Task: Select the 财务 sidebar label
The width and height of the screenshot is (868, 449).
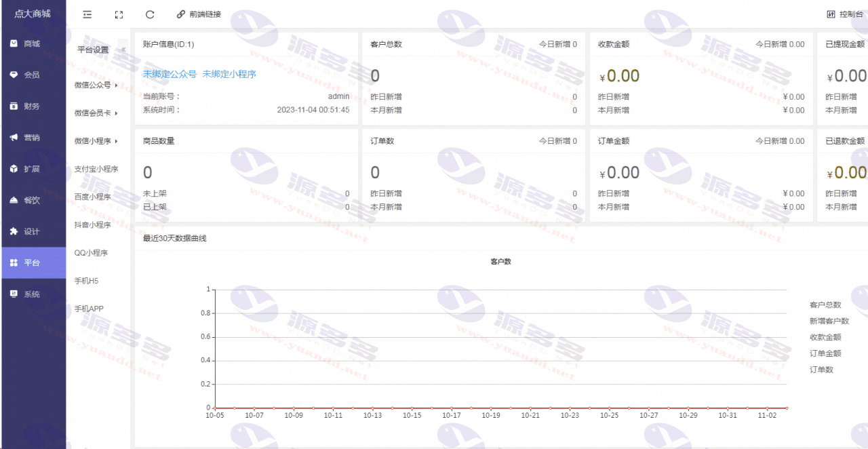Action: pos(32,106)
